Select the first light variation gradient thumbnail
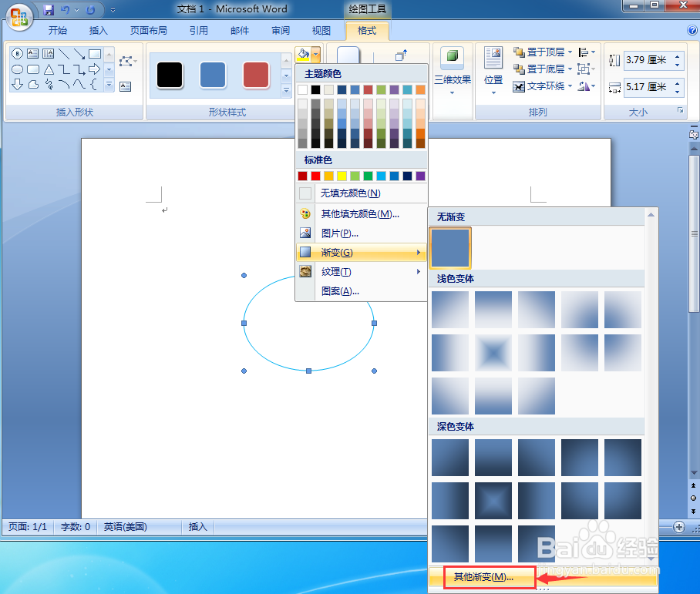 click(450, 309)
